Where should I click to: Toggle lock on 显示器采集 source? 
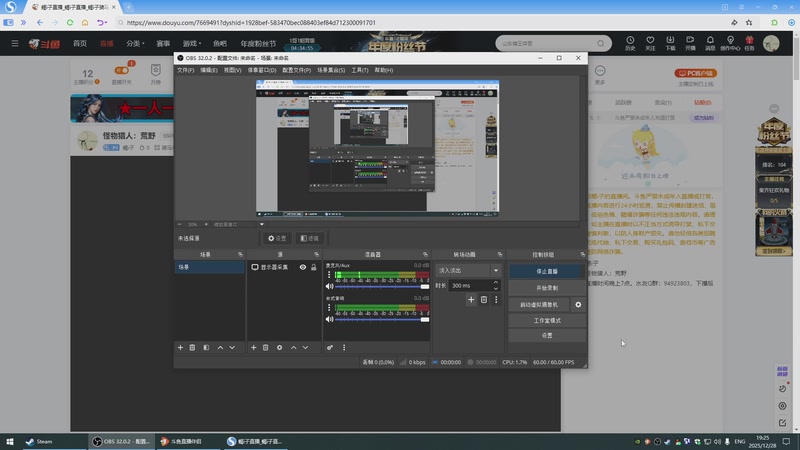tap(314, 268)
